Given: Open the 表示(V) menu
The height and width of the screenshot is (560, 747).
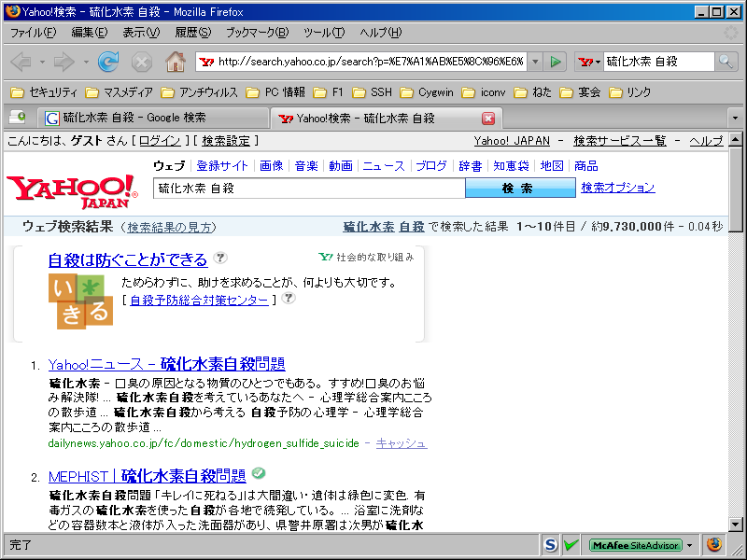Looking at the screenshot, I should click(141, 33).
